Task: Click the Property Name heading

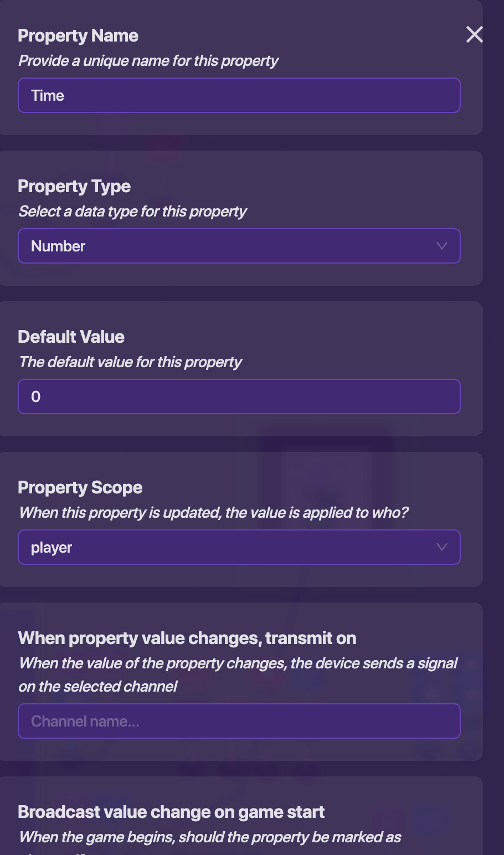Action: (x=78, y=36)
